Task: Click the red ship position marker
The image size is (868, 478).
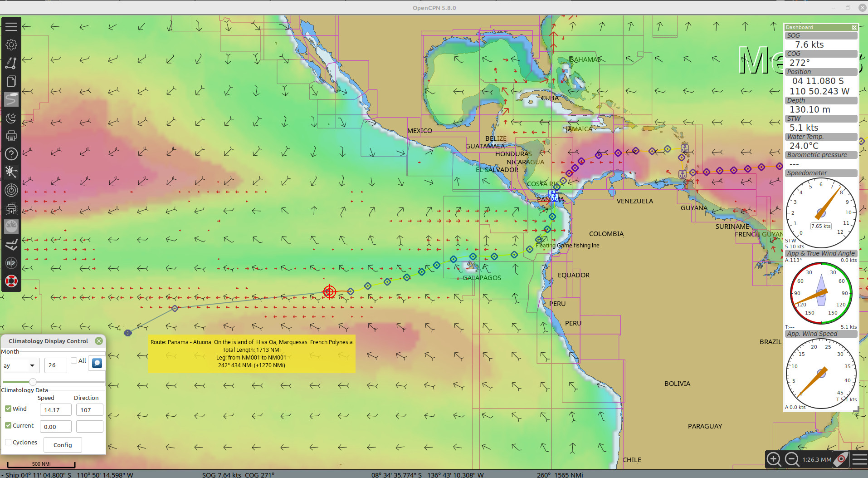Action: point(330,291)
